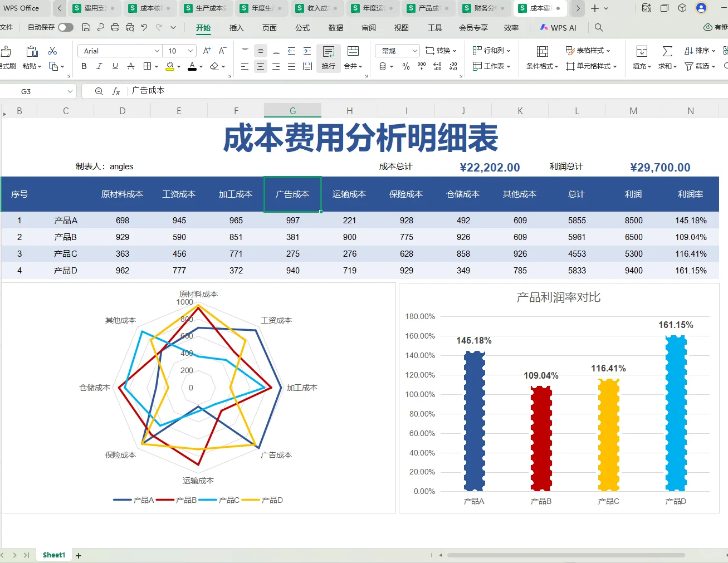Expand the font size 10 dropdown
The height and width of the screenshot is (563, 728).
tap(190, 51)
